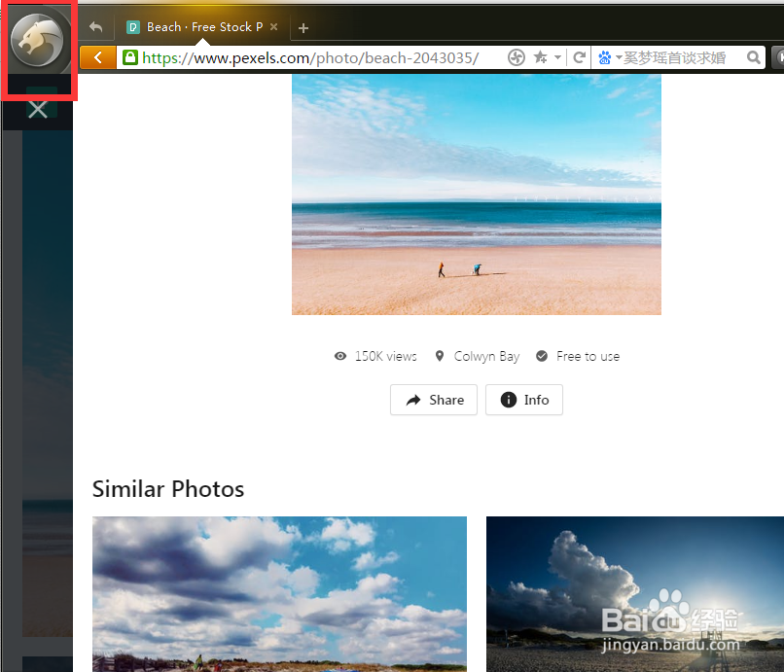The width and height of the screenshot is (784, 672).
Task: Expand the bookmark star dropdown arrow
Action: tap(557, 57)
